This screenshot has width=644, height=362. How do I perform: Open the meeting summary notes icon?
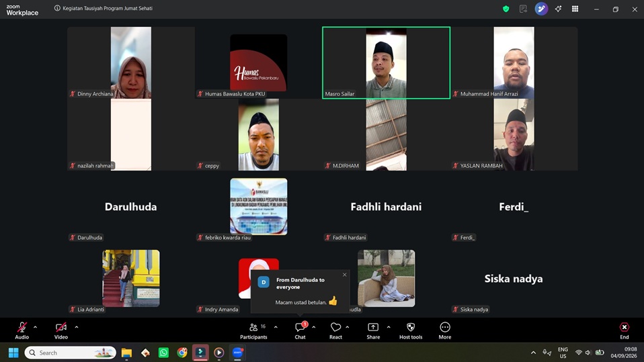pyautogui.click(x=523, y=9)
